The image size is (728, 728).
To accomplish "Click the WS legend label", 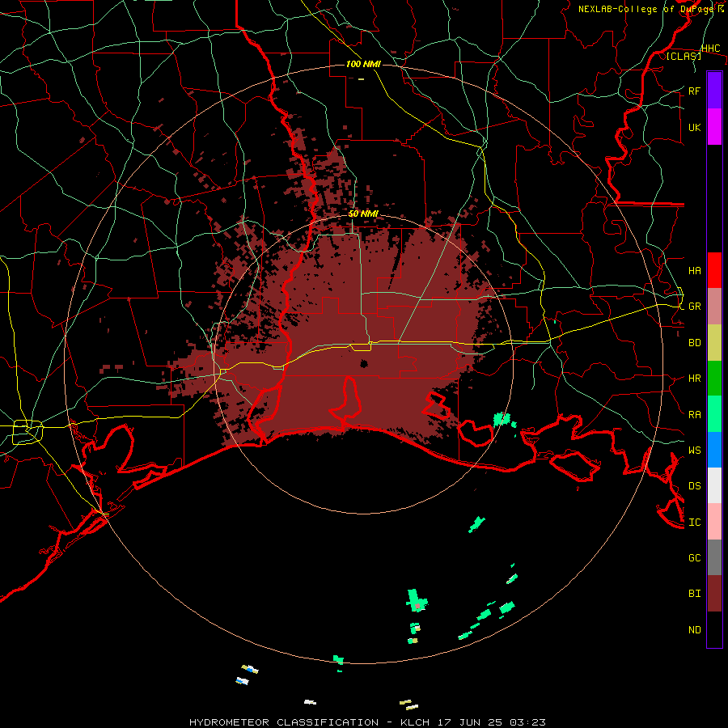I will tap(694, 450).
